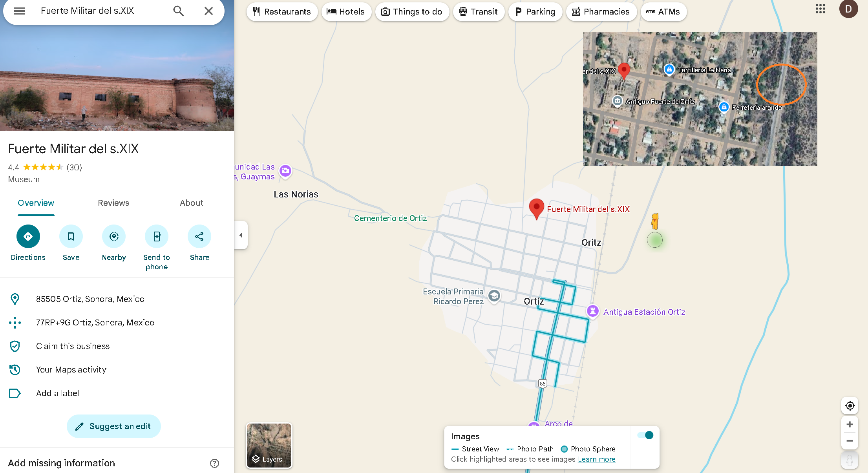Click the Directions icon button
Image resolution: width=868 pixels, height=473 pixels.
click(28, 236)
